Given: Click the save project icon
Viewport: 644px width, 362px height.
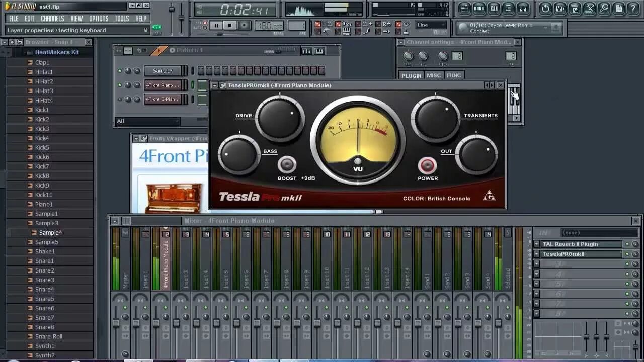Looking at the screenshot, I should coord(575,9).
